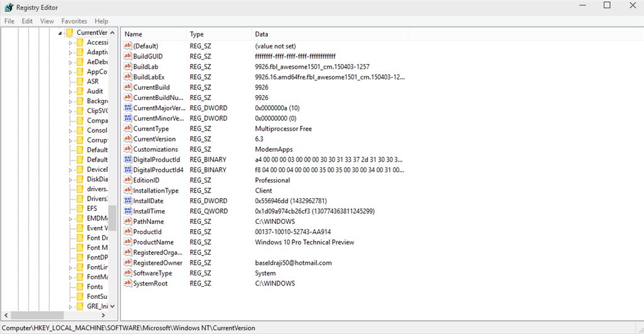
Task: Expand the Accessibility tree key
Action: tap(70, 43)
